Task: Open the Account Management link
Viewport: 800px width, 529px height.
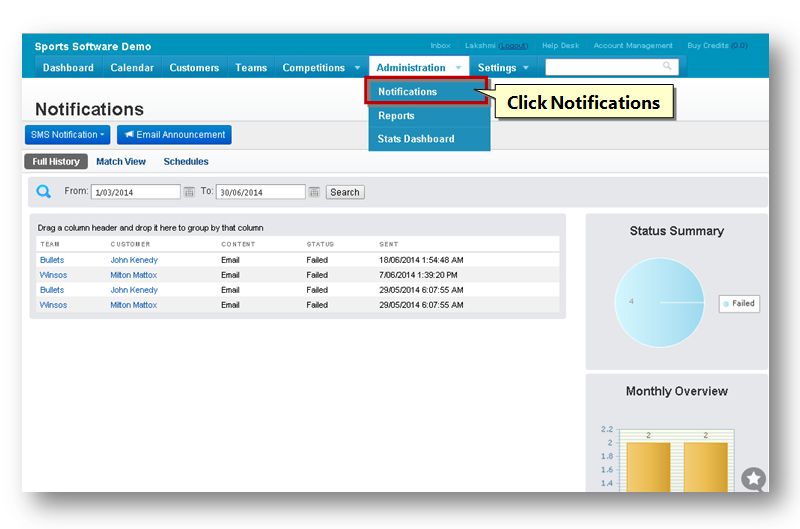Action: click(633, 45)
